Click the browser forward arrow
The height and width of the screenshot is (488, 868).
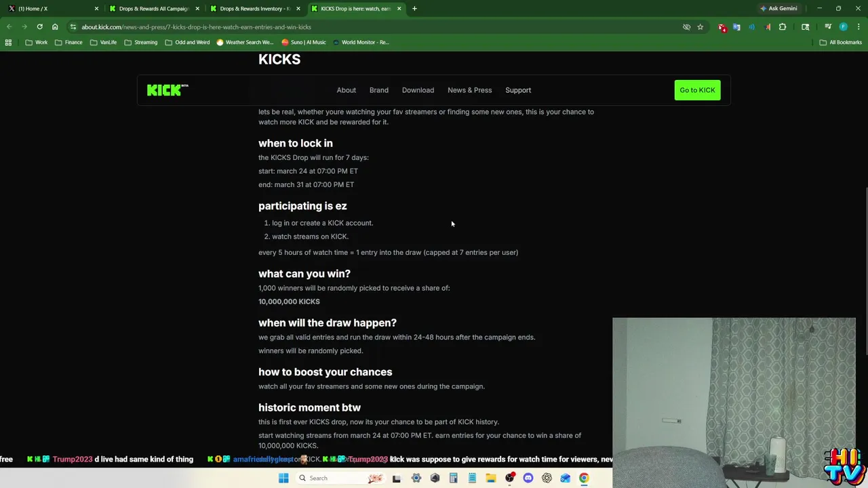pos(24,27)
